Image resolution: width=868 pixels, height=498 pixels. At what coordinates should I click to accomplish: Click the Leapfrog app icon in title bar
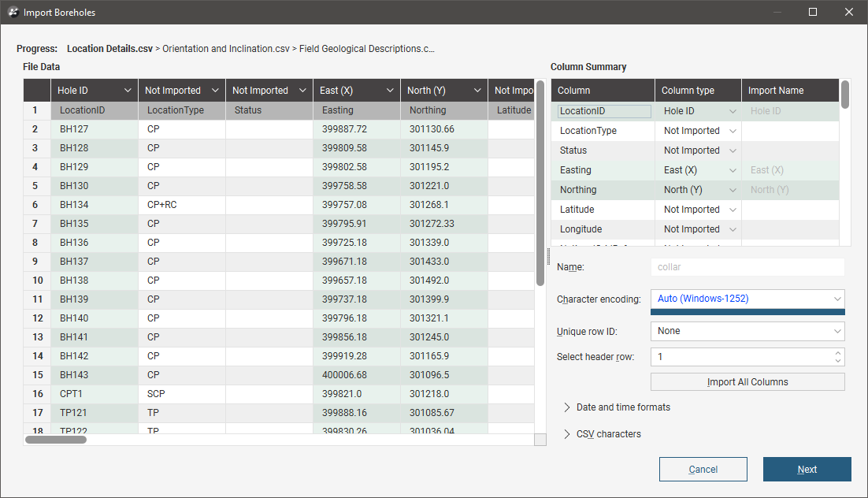[13, 12]
